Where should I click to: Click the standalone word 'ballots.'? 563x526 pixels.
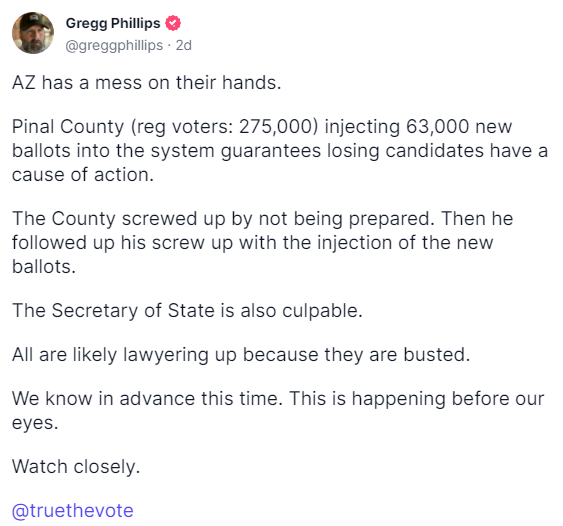click(x=44, y=267)
